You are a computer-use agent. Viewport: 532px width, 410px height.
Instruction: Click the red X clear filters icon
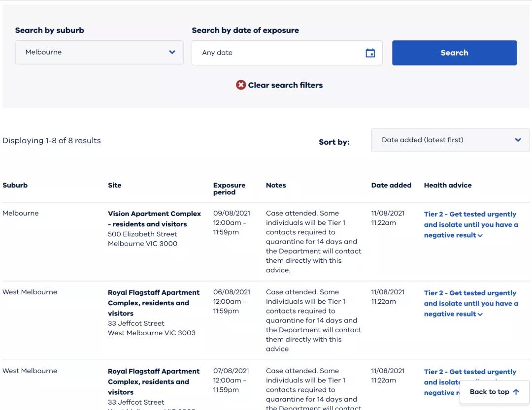[241, 85]
